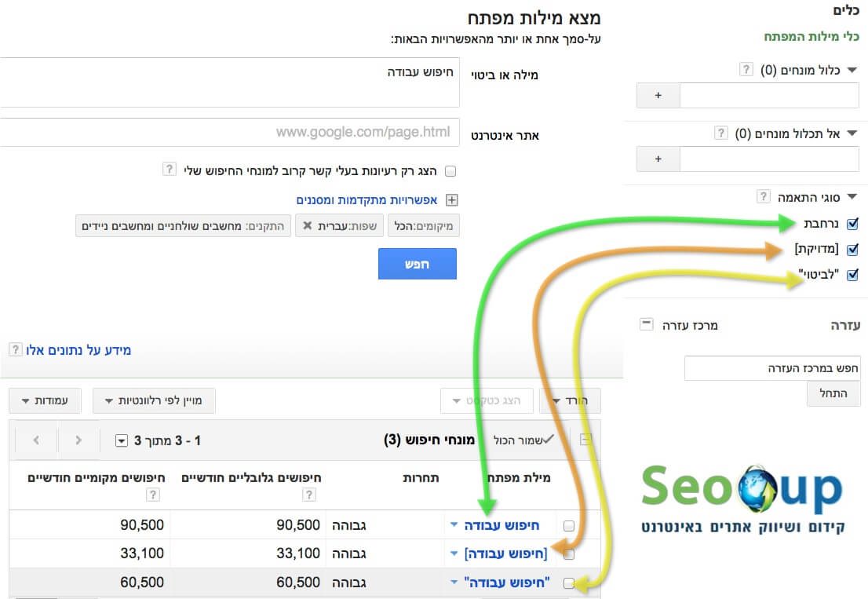This screenshot has height=599, width=868.
Task: Enable the closely related ideas only checkbox
Action: click(x=450, y=171)
